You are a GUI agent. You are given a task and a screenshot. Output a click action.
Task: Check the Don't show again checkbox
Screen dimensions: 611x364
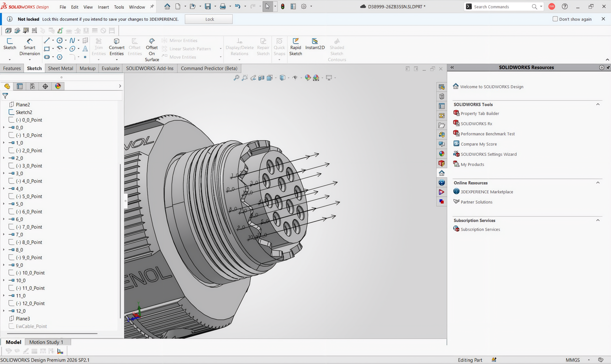click(x=555, y=19)
